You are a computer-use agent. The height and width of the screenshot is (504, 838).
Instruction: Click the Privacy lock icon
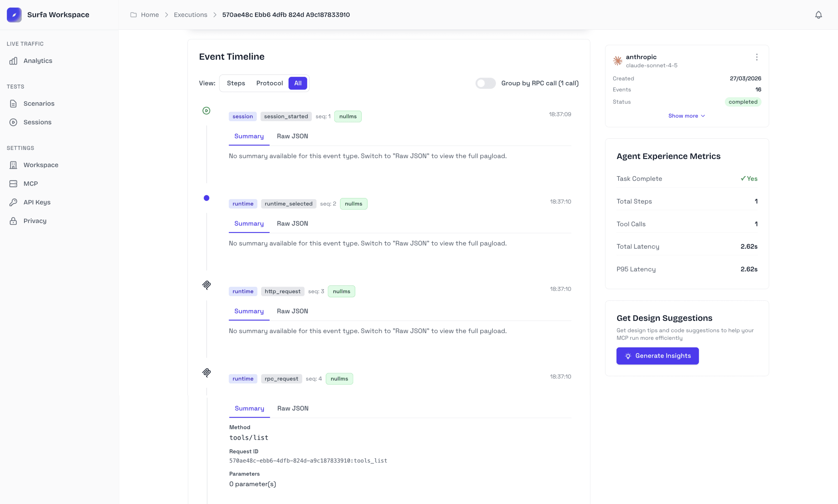tap(13, 221)
